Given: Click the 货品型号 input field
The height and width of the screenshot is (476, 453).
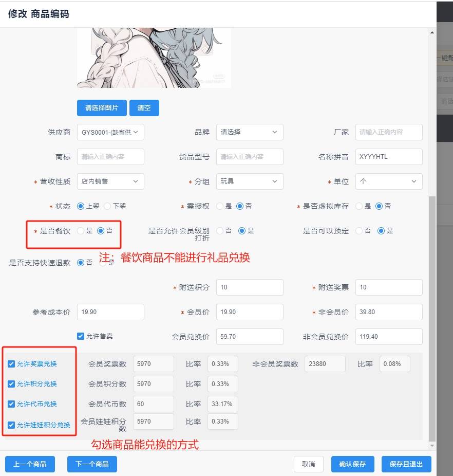Looking at the screenshot, I should [250, 157].
